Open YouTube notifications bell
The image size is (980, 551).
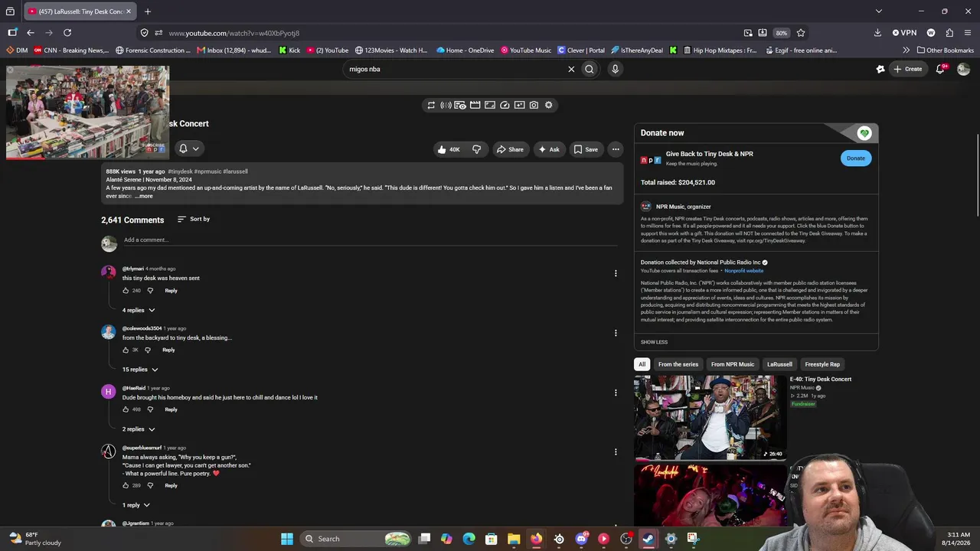click(941, 69)
